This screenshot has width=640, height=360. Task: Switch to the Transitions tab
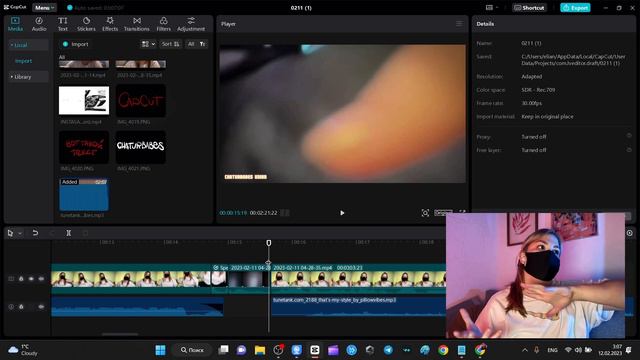[x=137, y=24]
